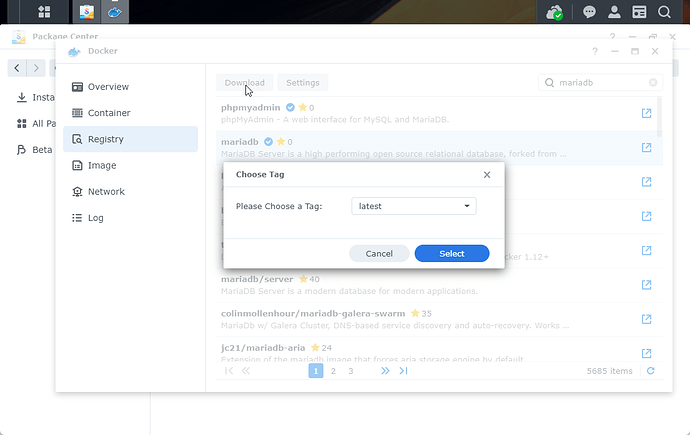This screenshot has height=435, width=690.
Task: Select the mariadb/server registry row
Action: coord(439,285)
